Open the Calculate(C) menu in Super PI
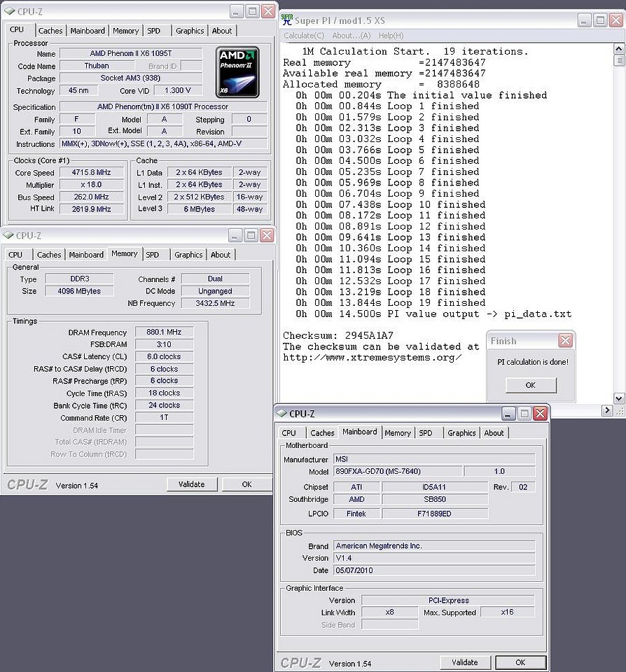Image resolution: width=626 pixels, height=672 pixels. tap(304, 36)
